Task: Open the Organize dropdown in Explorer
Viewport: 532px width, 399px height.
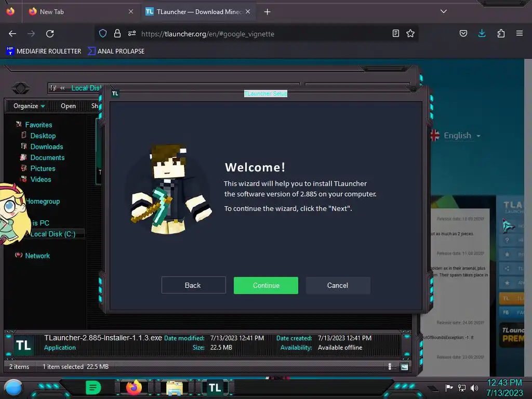Action: coord(29,106)
